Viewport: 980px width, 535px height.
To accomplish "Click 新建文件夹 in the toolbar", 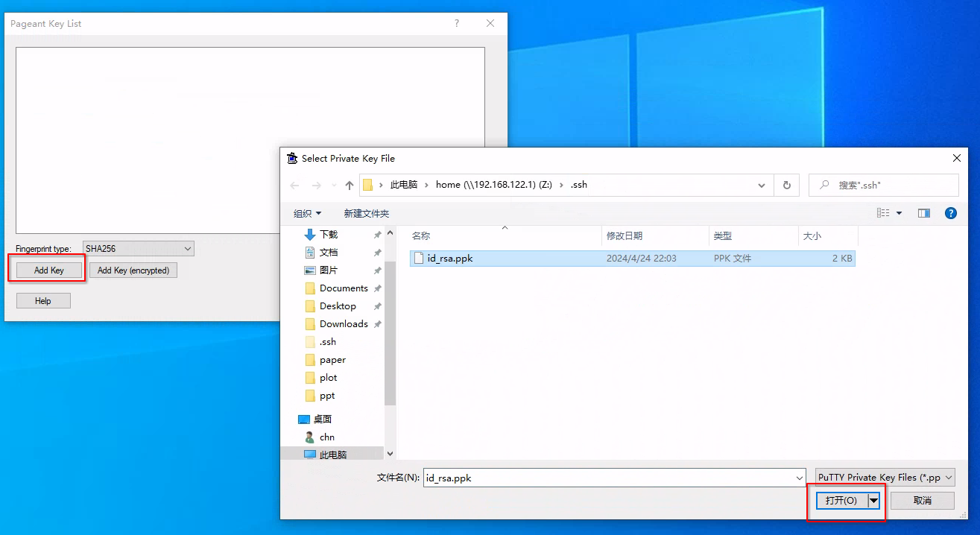I will pos(366,213).
